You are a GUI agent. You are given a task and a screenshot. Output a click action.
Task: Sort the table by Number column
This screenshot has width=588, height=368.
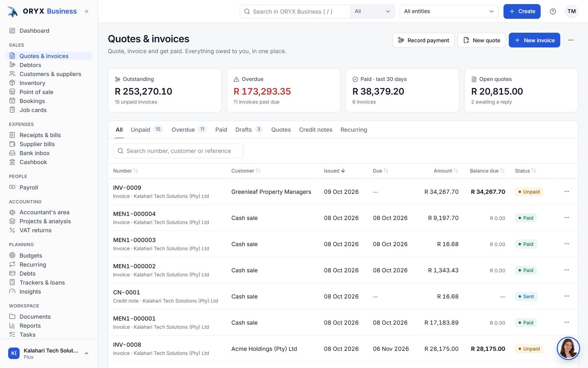pyautogui.click(x=125, y=171)
